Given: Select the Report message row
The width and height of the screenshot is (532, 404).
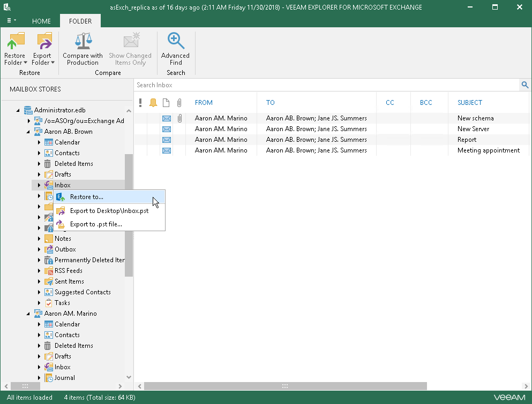Looking at the screenshot, I should [x=332, y=140].
